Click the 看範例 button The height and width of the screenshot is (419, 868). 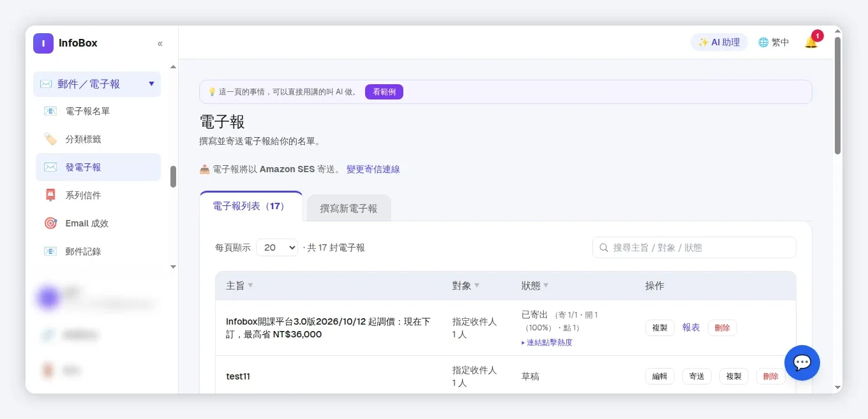[384, 92]
